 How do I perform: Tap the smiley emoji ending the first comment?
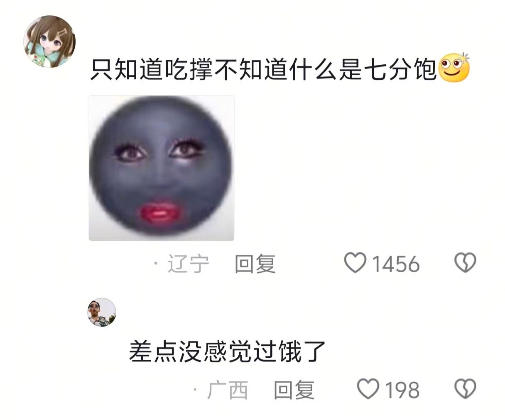pos(454,68)
